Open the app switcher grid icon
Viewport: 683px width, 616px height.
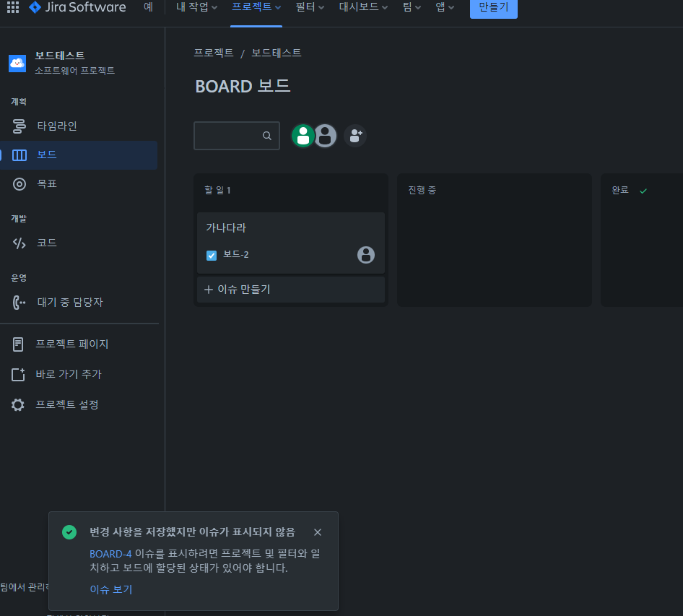[x=13, y=7]
